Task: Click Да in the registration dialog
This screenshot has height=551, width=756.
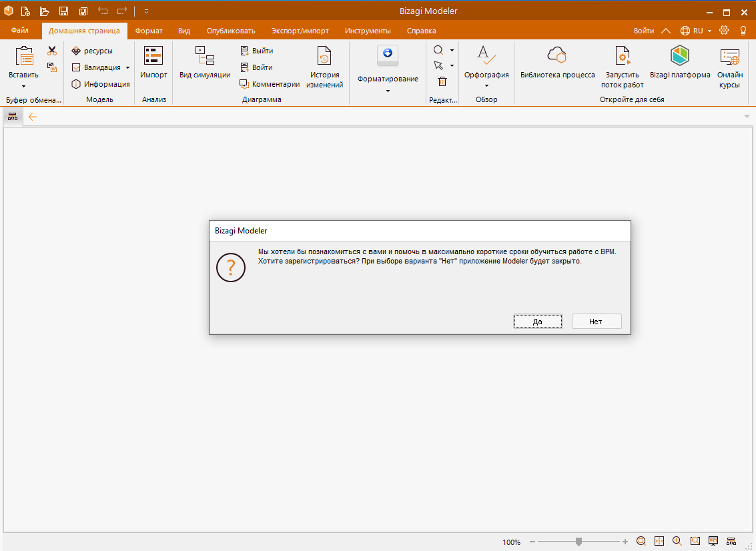Action: pyautogui.click(x=538, y=322)
